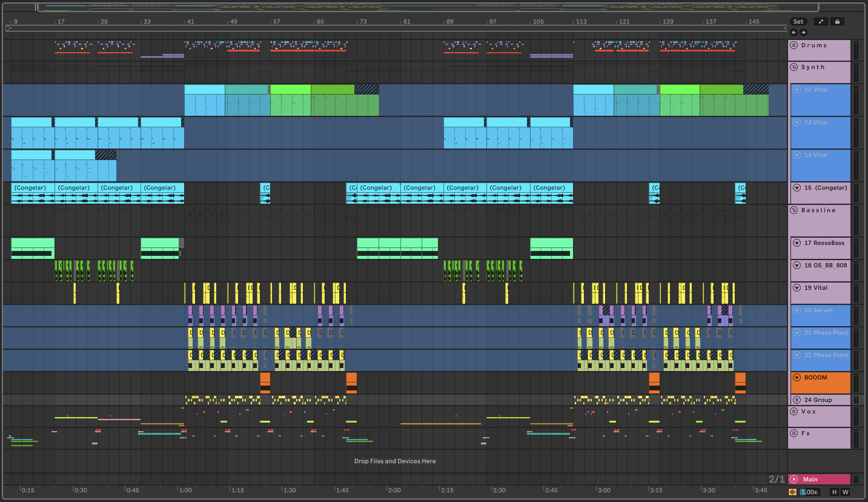Fold the Synth group track
This screenshot has height=502, width=868.
coord(793,67)
